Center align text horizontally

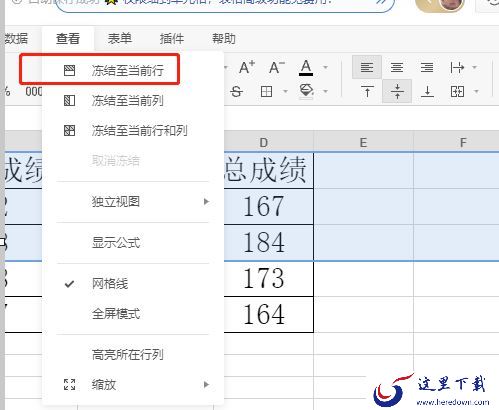tap(397, 67)
